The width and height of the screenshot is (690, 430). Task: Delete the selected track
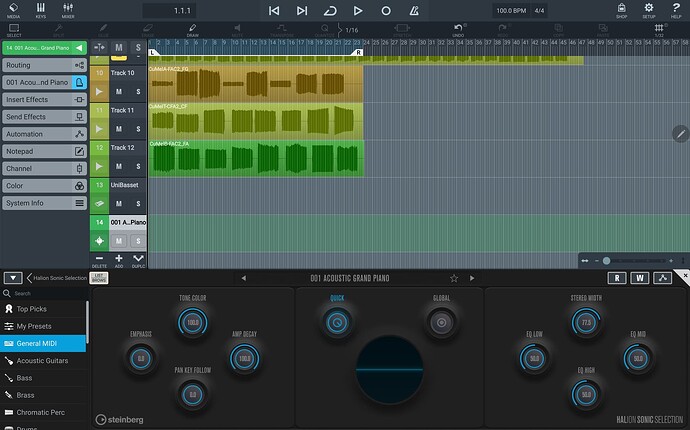point(99,260)
